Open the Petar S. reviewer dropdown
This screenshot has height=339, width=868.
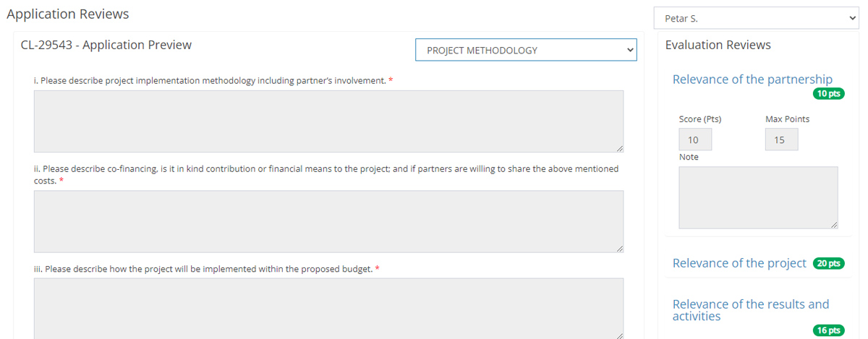tap(755, 18)
